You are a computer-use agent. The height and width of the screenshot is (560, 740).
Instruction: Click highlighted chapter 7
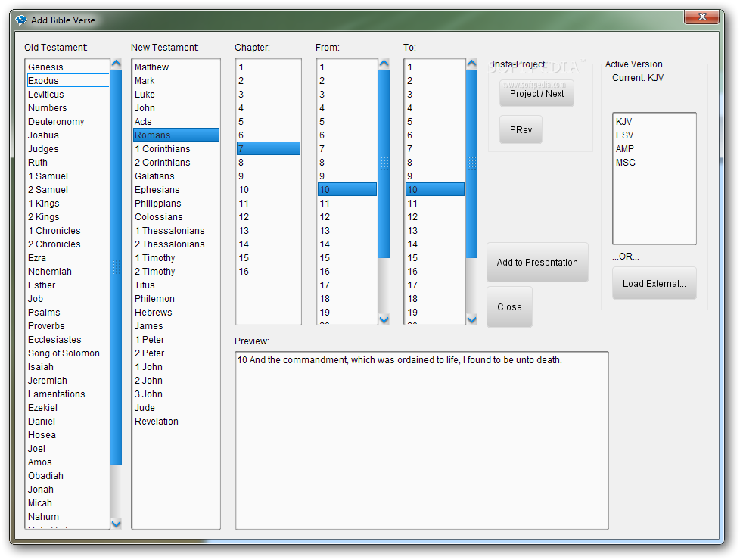(268, 149)
